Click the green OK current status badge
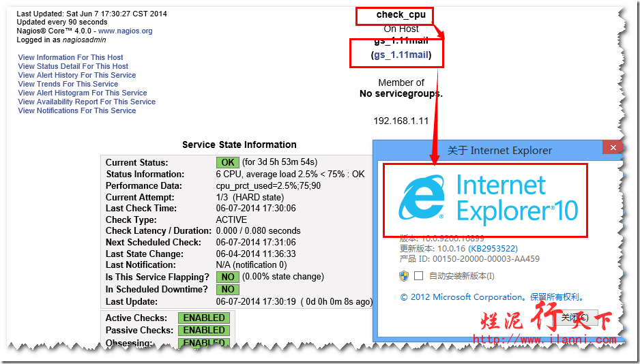The height and width of the screenshot is (364, 640). coord(227,163)
